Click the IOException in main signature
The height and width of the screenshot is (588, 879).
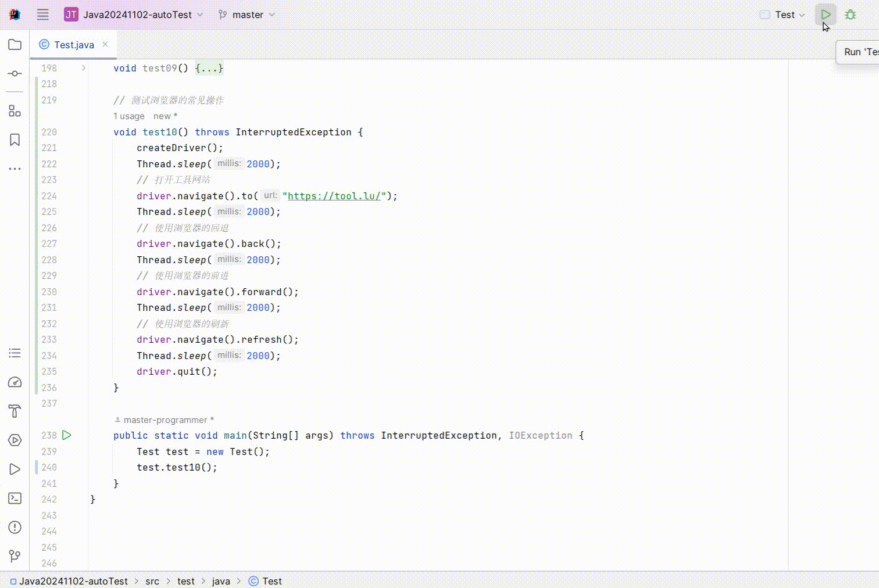click(x=541, y=435)
